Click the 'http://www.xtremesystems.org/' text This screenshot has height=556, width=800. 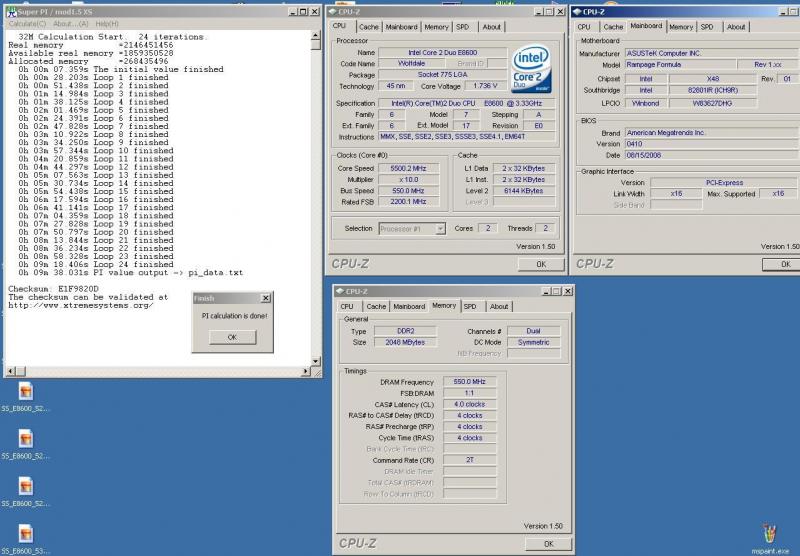(81, 305)
